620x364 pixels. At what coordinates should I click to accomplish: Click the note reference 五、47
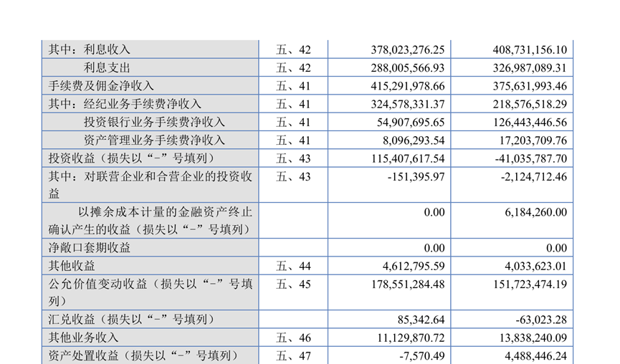[293, 356]
